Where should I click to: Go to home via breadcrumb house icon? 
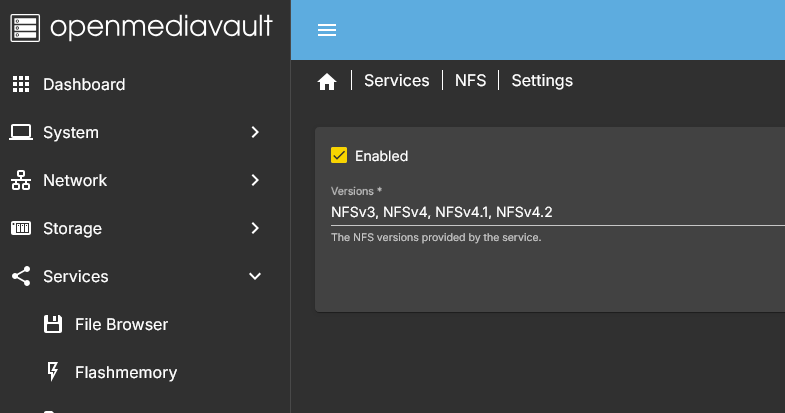tap(327, 82)
